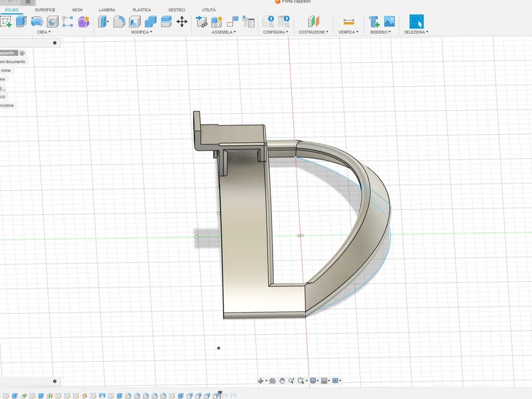Toggle the comments panel at bottom left
The image size is (532, 399).
55,381
